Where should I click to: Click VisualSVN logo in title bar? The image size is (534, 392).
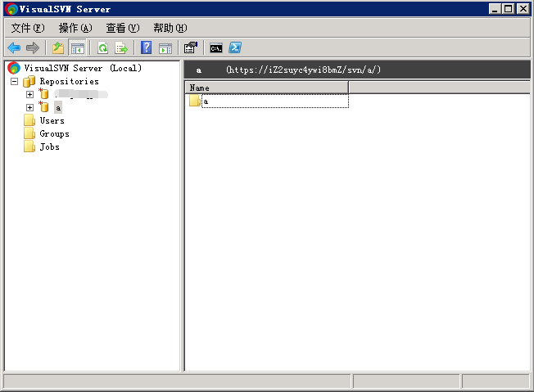coord(11,9)
